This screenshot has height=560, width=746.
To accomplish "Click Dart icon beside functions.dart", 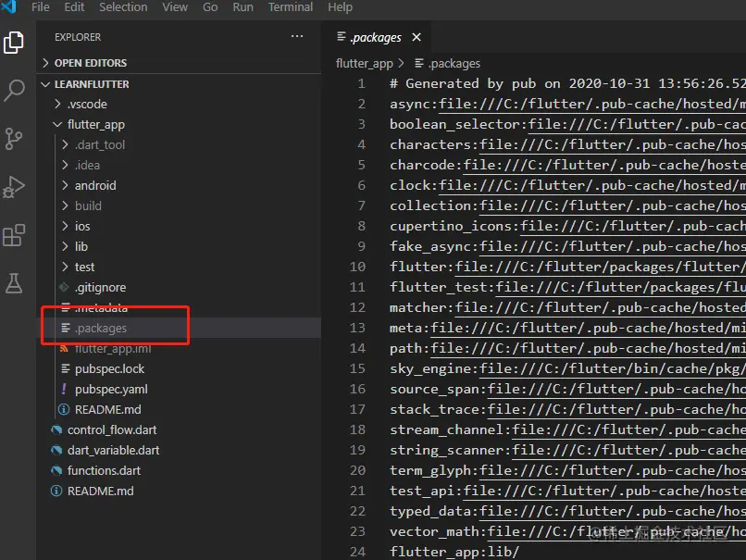I will (x=56, y=470).
